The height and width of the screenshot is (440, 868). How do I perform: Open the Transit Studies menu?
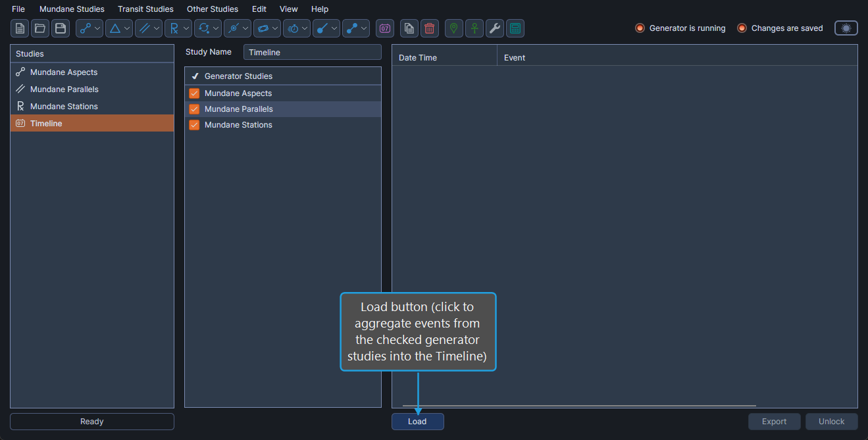pos(145,9)
